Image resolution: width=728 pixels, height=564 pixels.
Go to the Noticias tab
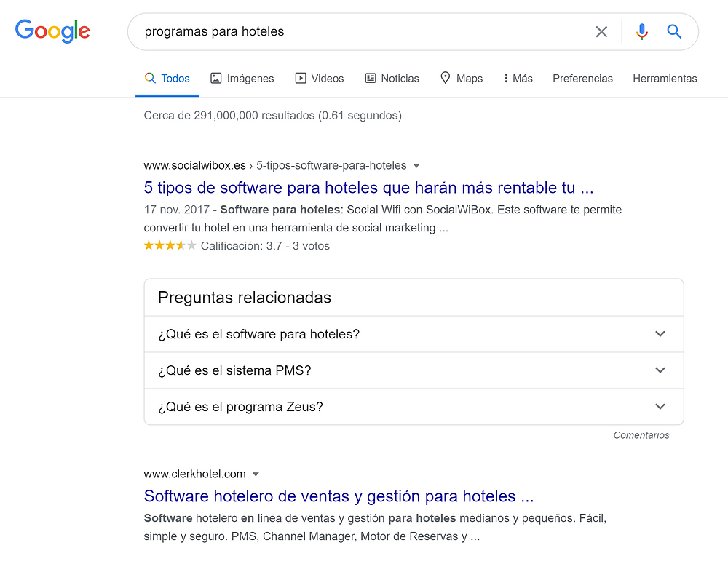pos(392,78)
